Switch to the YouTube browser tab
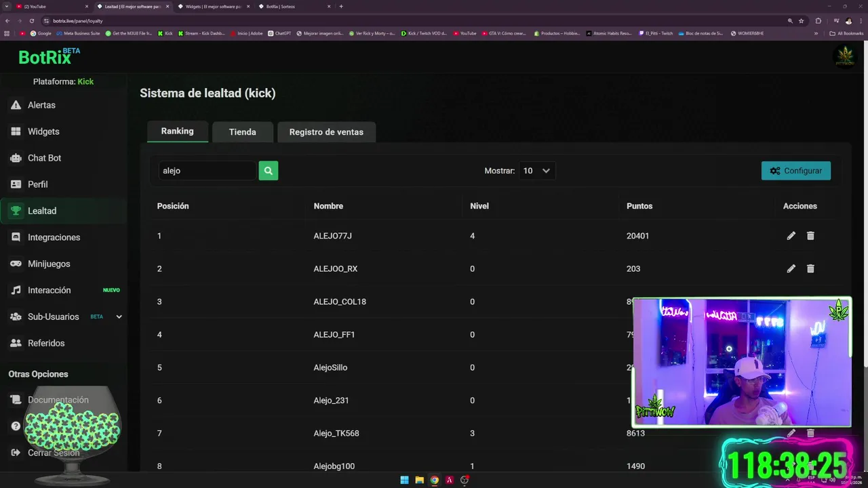This screenshot has width=868, height=488. (52, 6)
